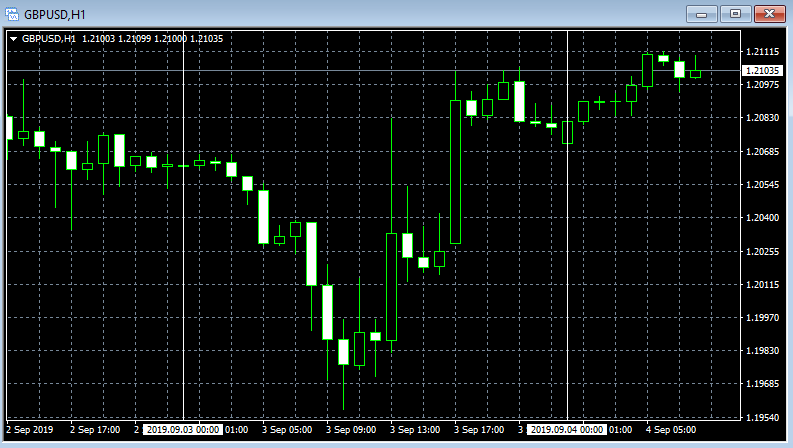Expand the chart header dropdown triangle
Image resolution: width=793 pixels, height=448 pixels.
(14, 39)
